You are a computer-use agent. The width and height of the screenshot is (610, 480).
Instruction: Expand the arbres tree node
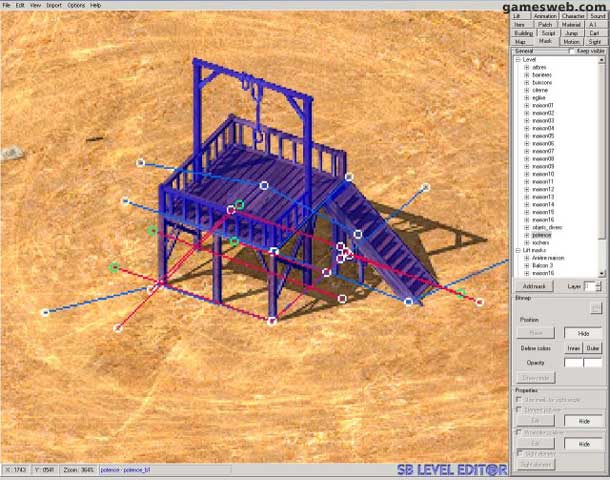point(527,67)
